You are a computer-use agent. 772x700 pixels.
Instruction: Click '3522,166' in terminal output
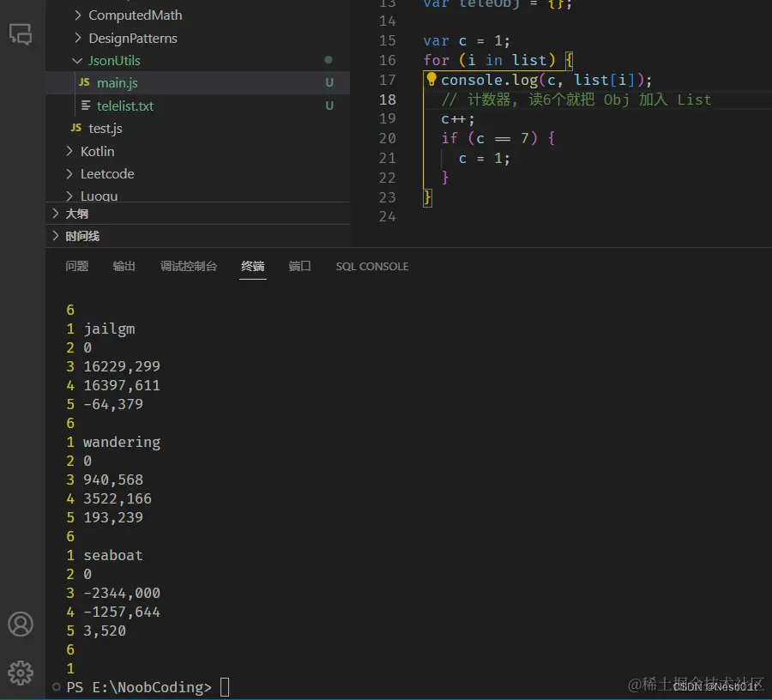(118, 498)
